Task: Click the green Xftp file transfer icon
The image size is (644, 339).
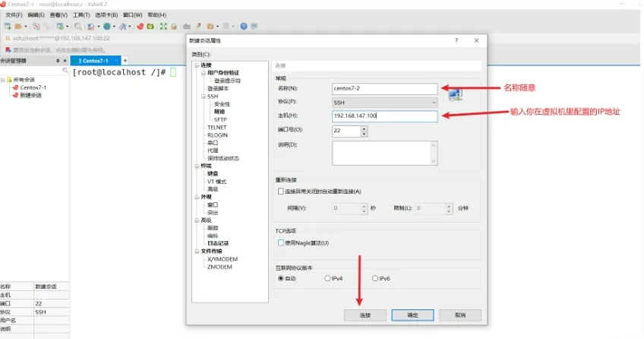Action: [150, 27]
